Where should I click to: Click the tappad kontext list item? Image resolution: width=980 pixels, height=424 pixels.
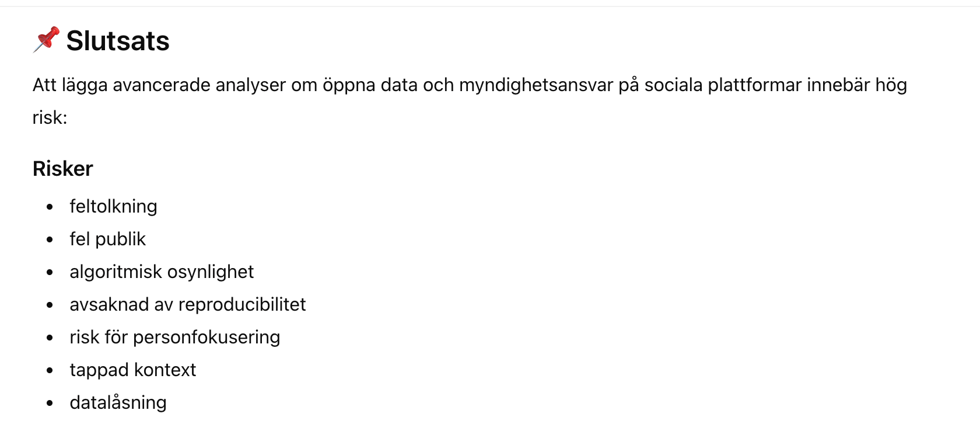132,370
